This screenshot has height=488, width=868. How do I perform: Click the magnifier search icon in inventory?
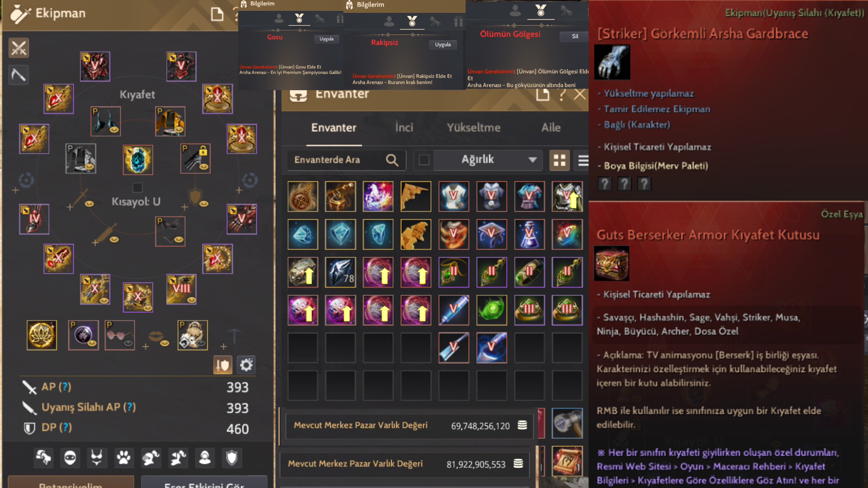coord(392,160)
